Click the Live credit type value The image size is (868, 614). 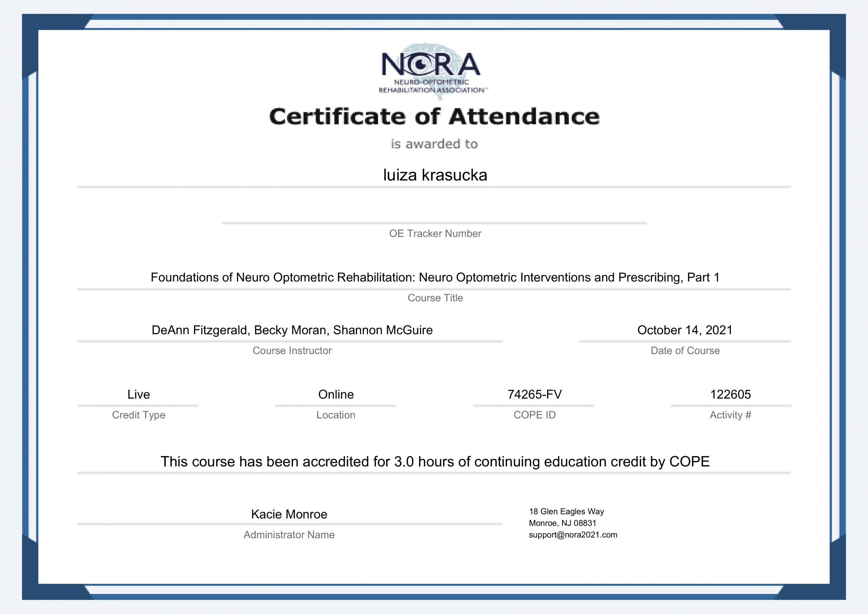coord(138,395)
